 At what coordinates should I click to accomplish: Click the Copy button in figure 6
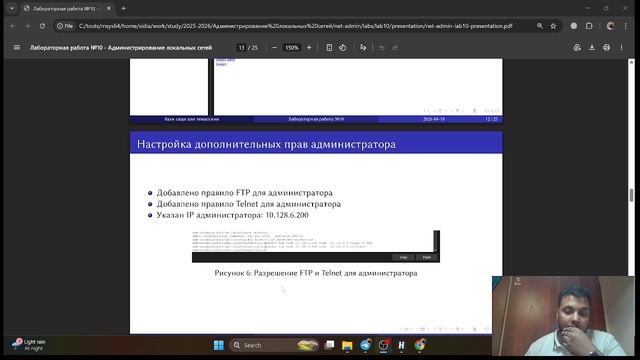(403, 257)
